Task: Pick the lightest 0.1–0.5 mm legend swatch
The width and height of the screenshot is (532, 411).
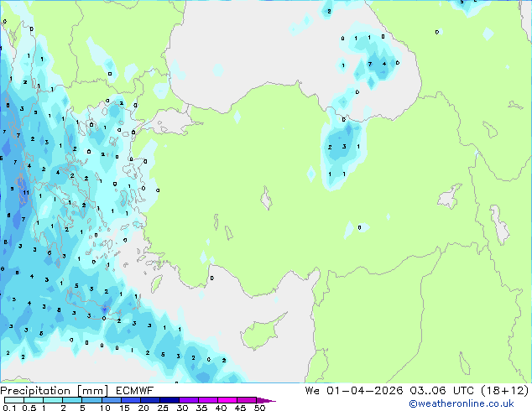Action: [14, 400]
